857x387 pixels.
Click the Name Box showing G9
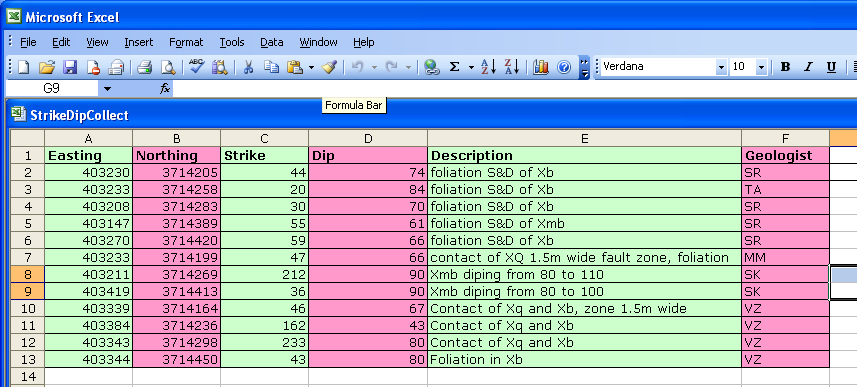pyautogui.click(x=52, y=89)
